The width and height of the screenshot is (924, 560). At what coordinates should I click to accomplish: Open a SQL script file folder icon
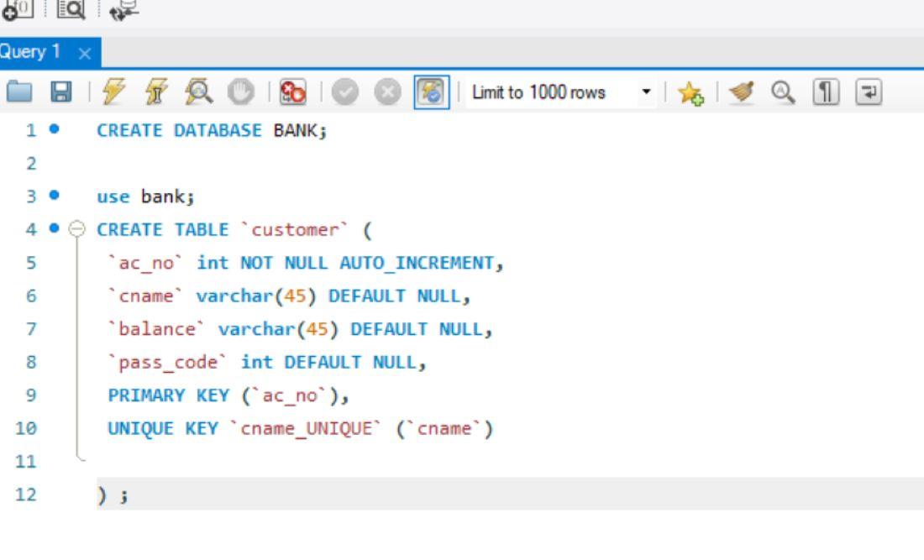tap(18, 92)
